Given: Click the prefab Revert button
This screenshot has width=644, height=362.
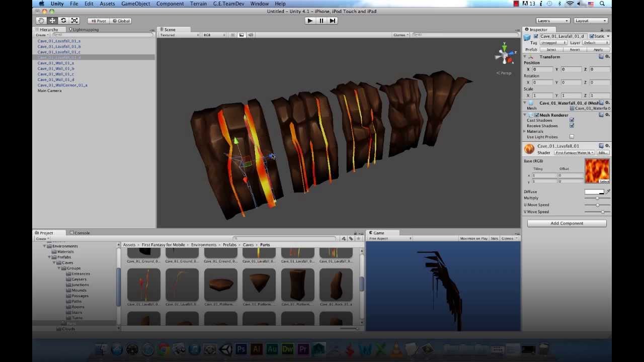Looking at the screenshot, I should pyautogui.click(x=575, y=50).
